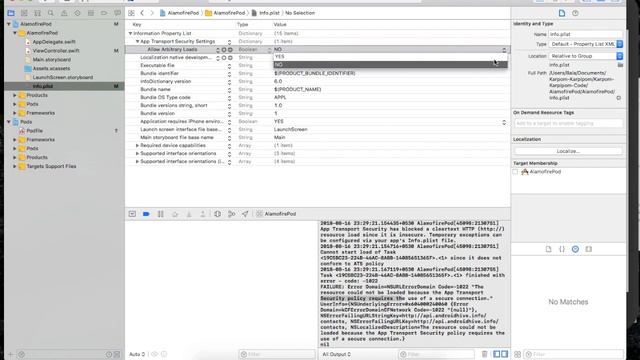The height and width of the screenshot is (360, 640).
Task: Open Location Relative to Group dropdown
Action: click(x=586, y=56)
